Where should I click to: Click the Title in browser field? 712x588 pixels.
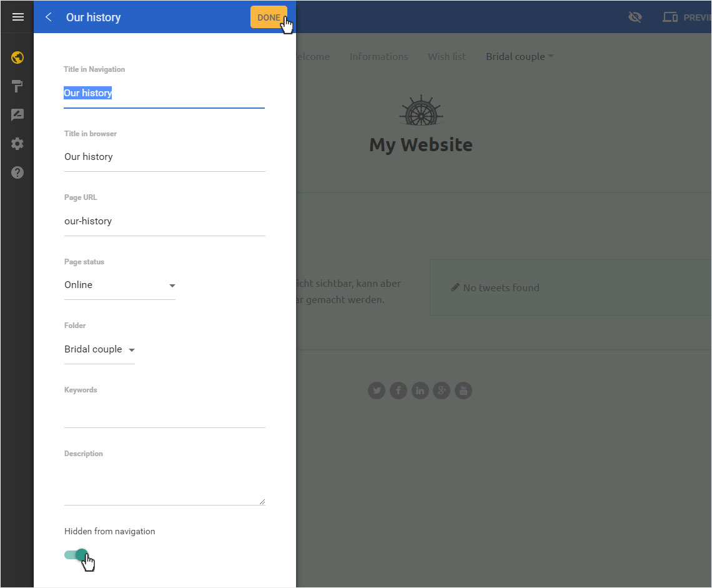(x=164, y=157)
